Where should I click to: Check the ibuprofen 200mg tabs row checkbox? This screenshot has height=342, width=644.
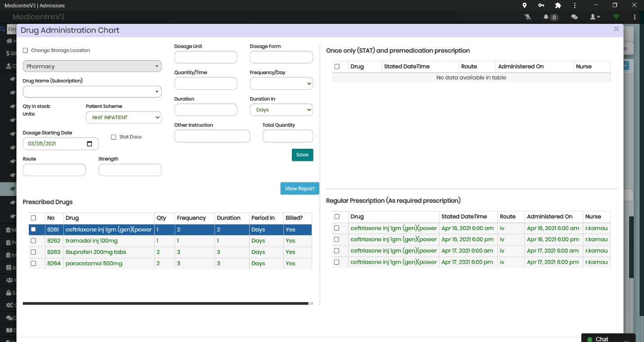tap(33, 252)
